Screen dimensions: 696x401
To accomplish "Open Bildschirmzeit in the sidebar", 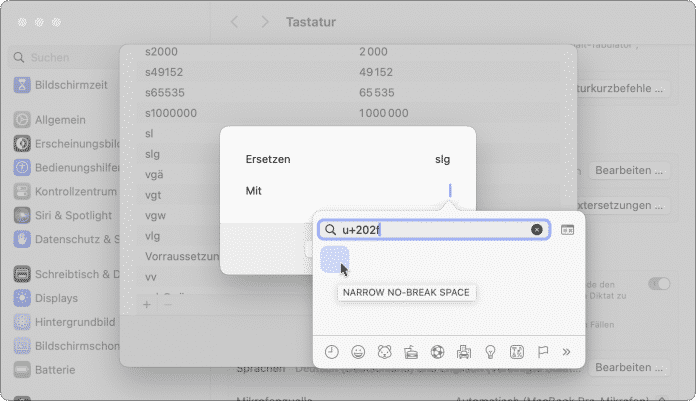I will pos(61,85).
